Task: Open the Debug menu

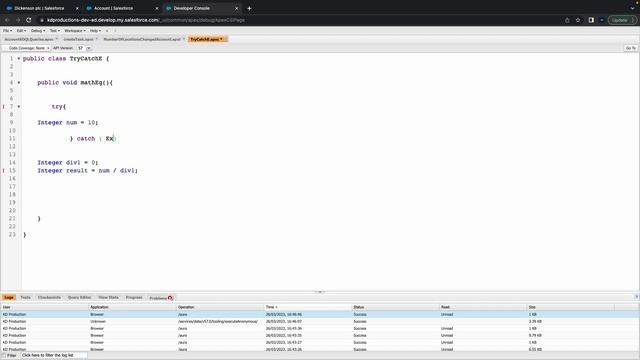Action: tap(38, 31)
